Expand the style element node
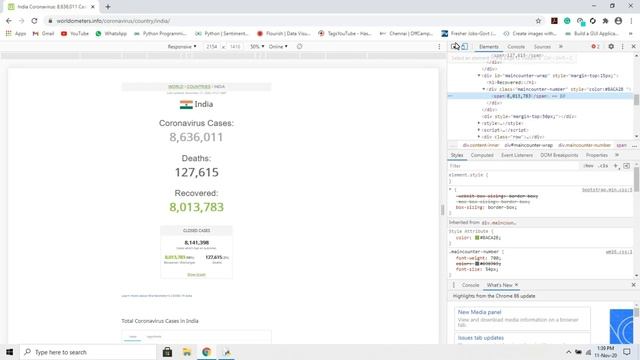Image resolution: width=640 pixels, height=360 pixels. 479,123
